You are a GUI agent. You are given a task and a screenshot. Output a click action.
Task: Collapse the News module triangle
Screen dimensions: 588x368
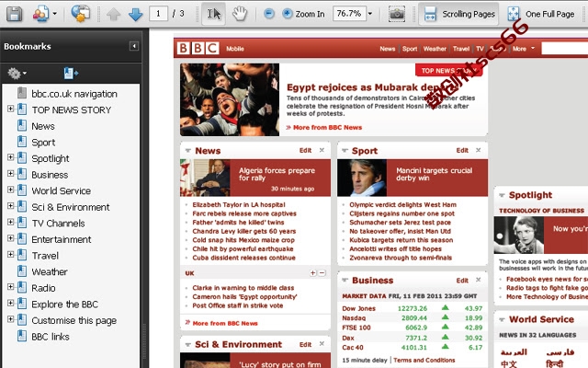coord(187,151)
